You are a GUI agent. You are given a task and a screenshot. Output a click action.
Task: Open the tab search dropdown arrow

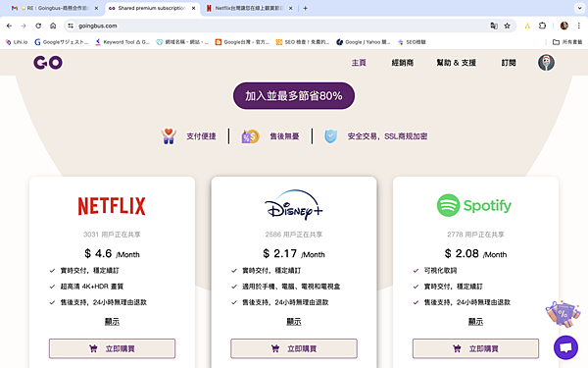tap(579, 8)
